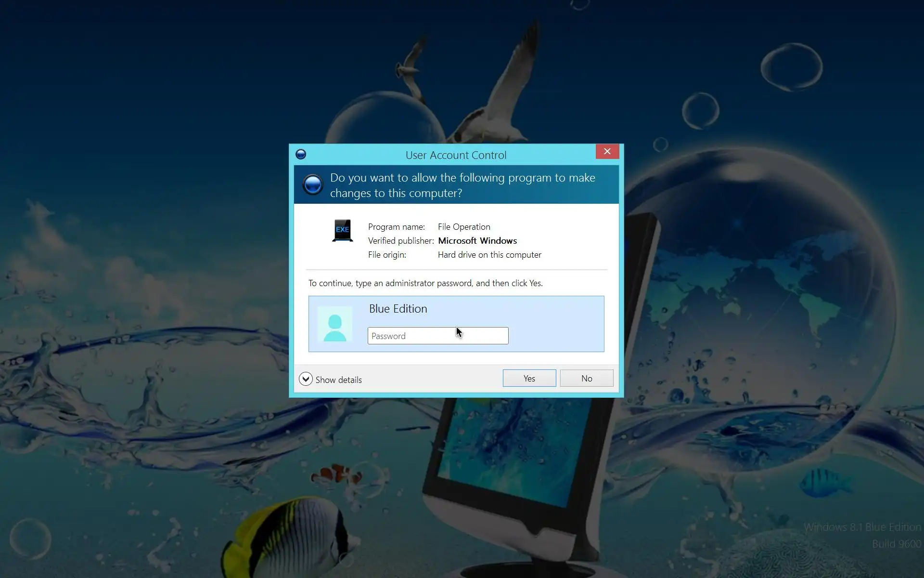
Task: Focus the Password input field
Action: [437, 336]
